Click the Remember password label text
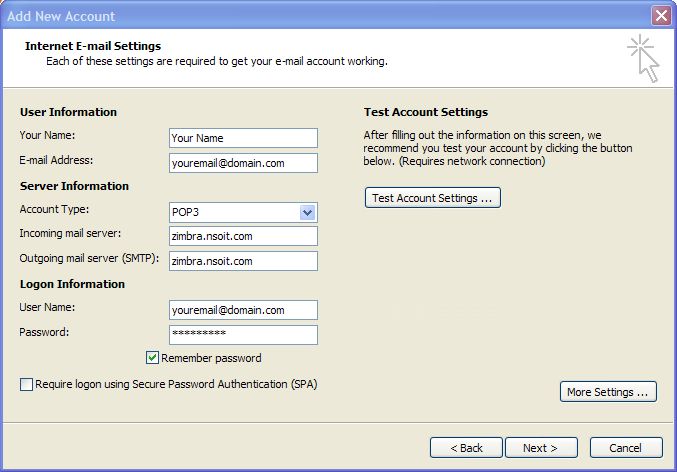 pos(211,358)
